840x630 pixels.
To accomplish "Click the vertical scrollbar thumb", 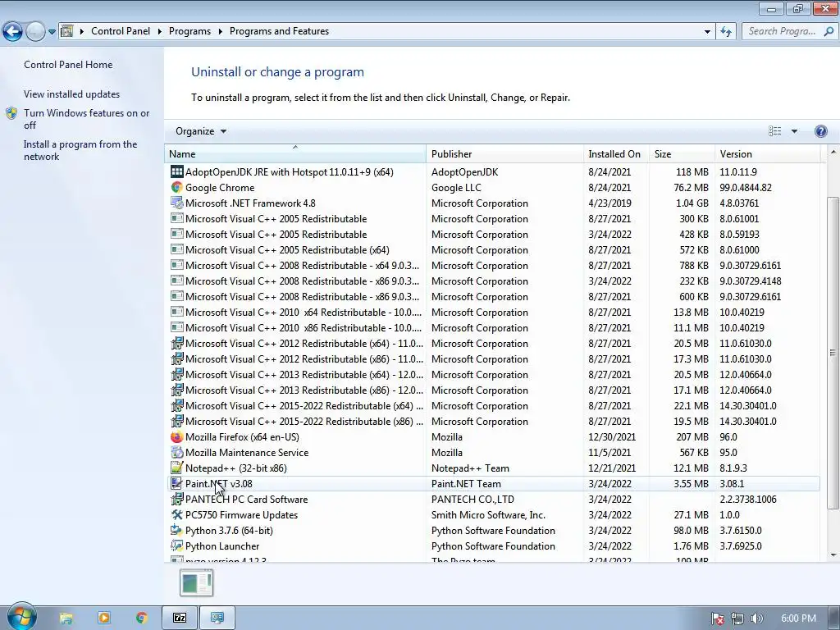I will coord(833,353).
